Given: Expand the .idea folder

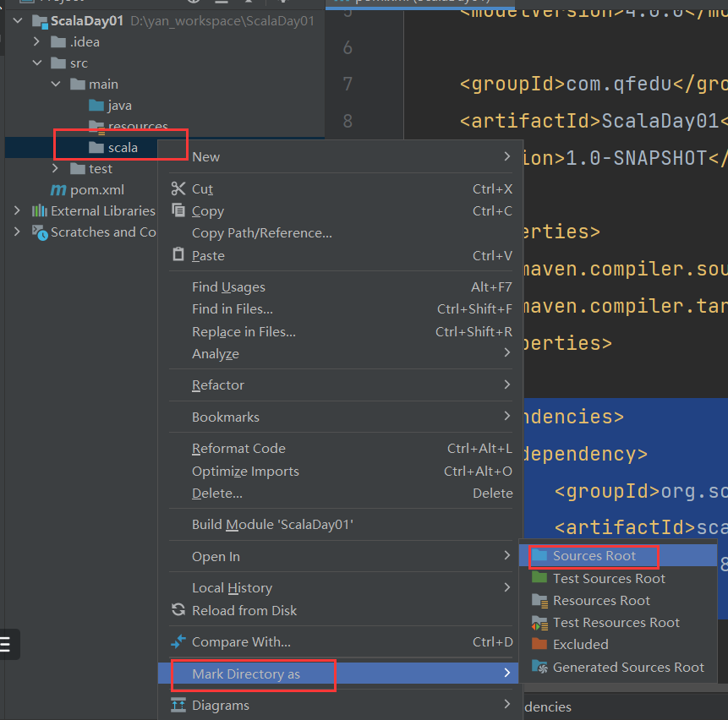Looking at the screenshot, I should pos(36,41).
